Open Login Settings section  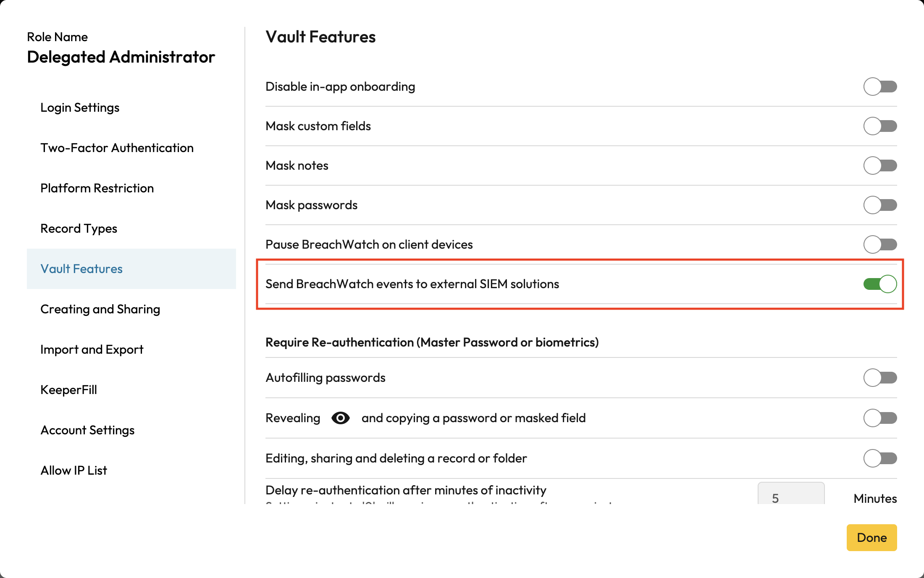[x=80, y=108]
